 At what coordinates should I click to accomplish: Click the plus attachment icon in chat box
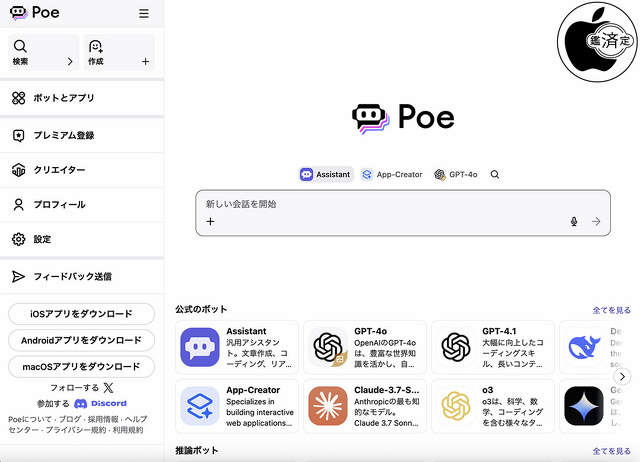click(x=210, y=221)
